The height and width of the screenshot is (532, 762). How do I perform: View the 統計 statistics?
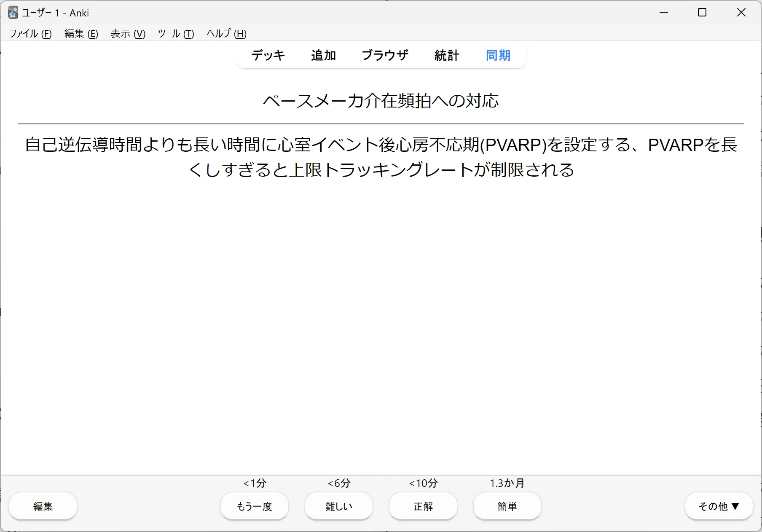click(x=447, y=55)
